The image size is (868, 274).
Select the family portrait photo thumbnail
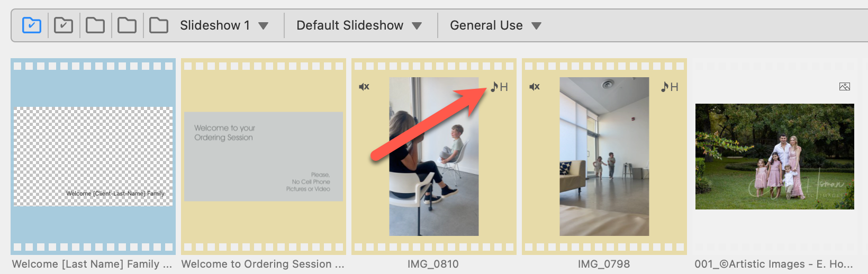774,156
